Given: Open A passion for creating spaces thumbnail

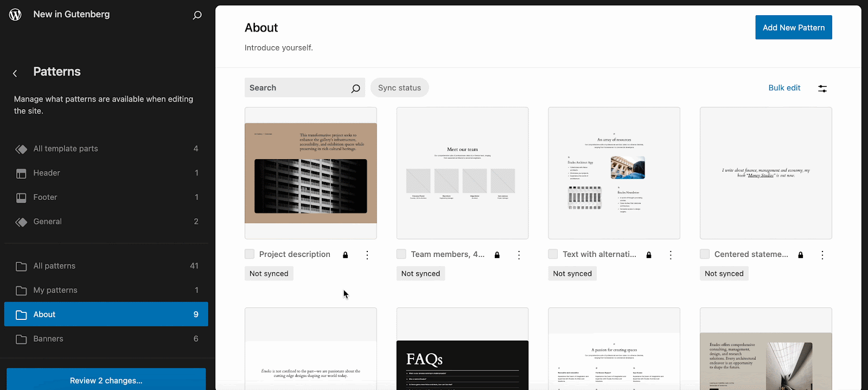Looking at the screenshot, I should tap(614, 349).
